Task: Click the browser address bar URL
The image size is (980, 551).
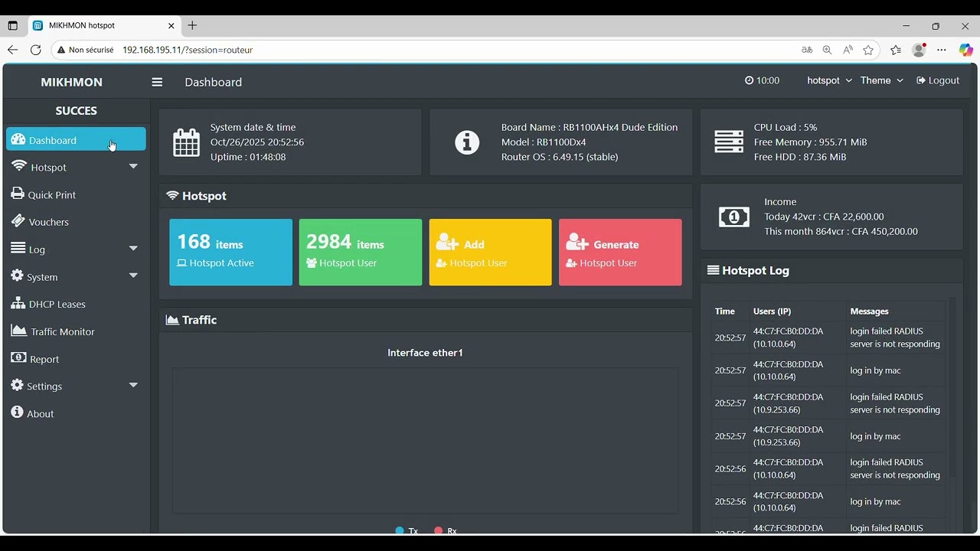Action: tap(188, 50)
